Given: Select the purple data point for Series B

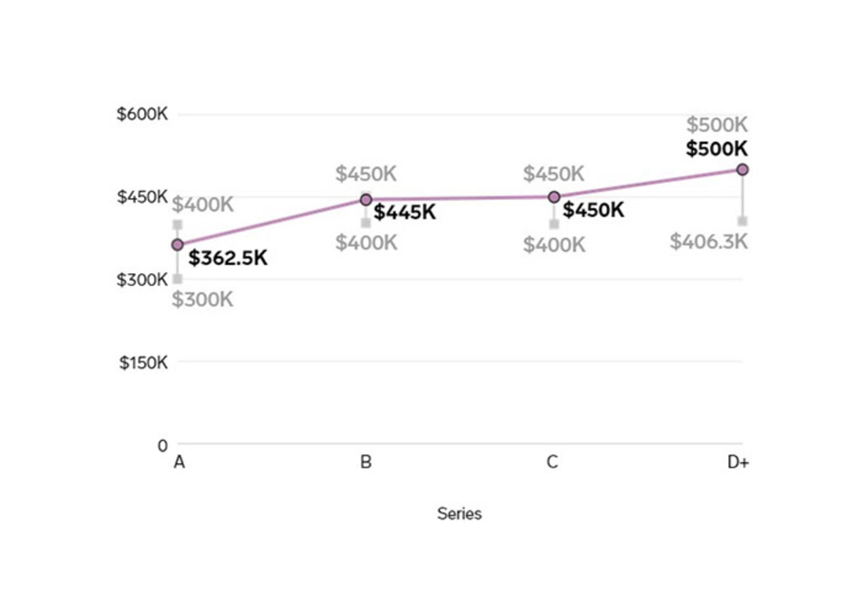Looking at the screenshot, I should pyautogui.click(x=366, y=199).
